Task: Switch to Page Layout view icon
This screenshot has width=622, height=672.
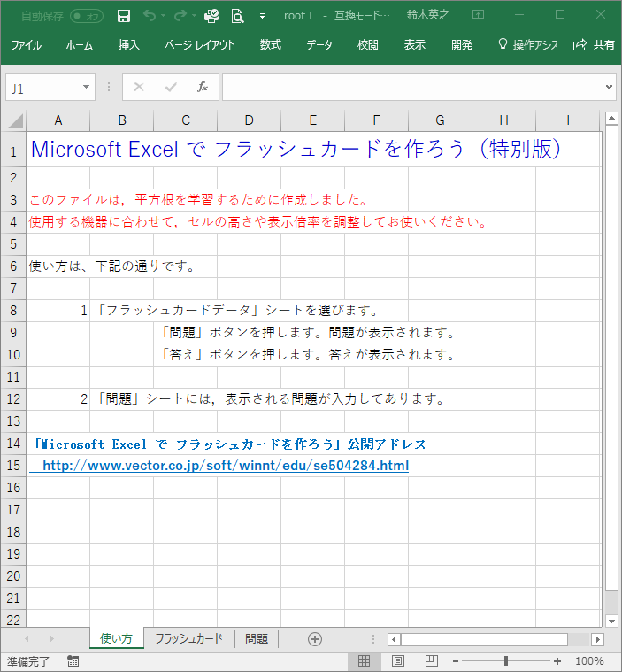Action: coord(397,660)
